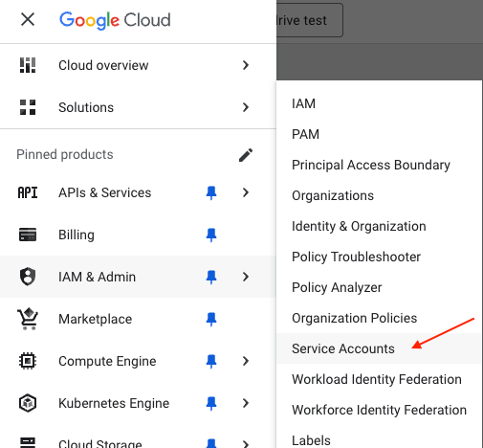
Task: Edit pinned products with pencil icon
Action: coord(246,155)
